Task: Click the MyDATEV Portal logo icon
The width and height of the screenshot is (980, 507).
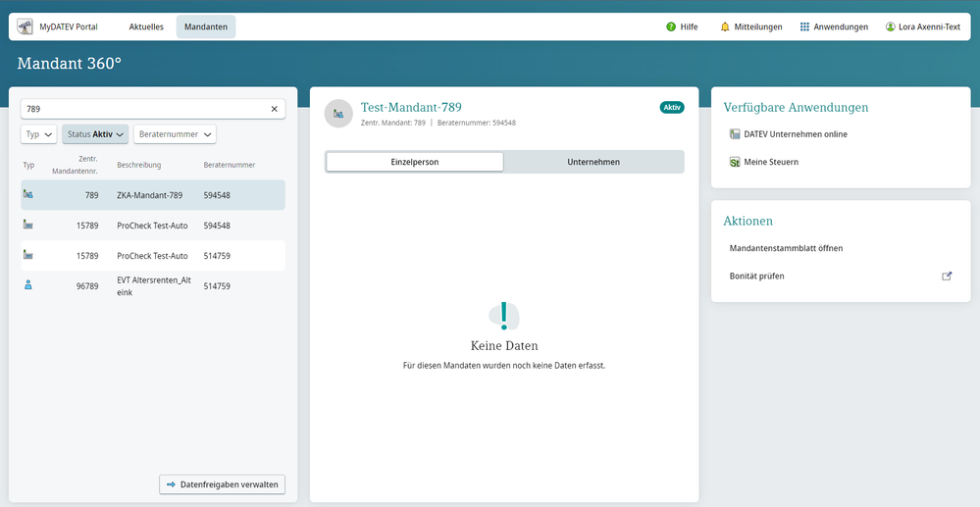Action: coord(25,26)
